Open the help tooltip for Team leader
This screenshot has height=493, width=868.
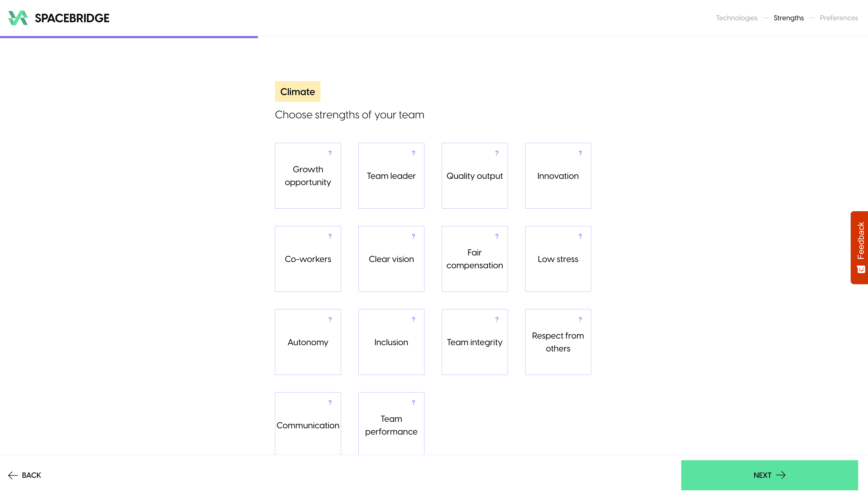click(413, 153)
